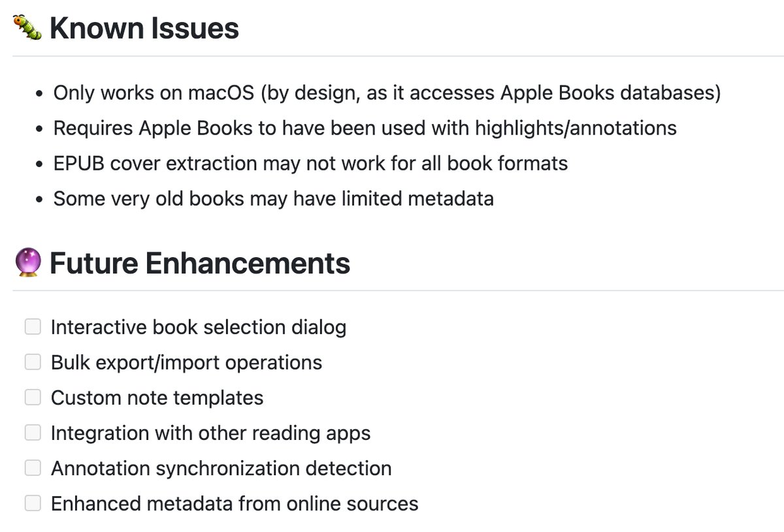Screen dimensions: 784x532
Task: Check Enhanced metadata from online sources box
Action: coord(33,503)
